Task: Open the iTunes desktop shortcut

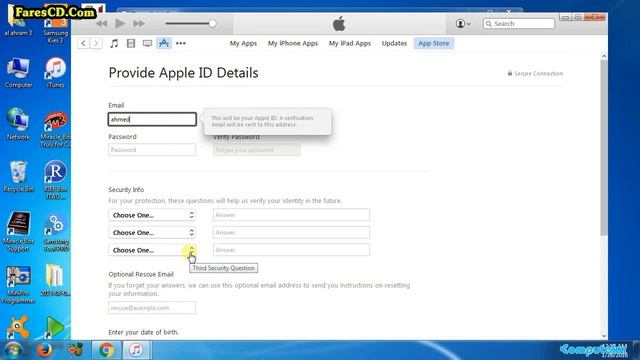Action: [x=56, y=73]
